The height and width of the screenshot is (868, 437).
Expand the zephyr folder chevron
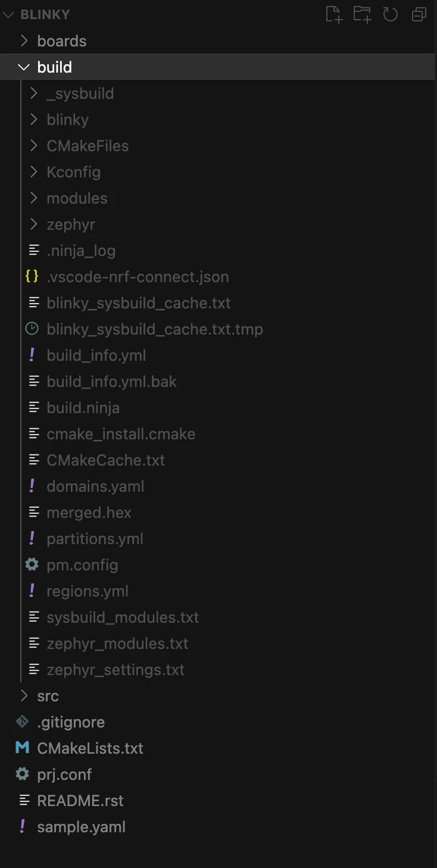click(x=34, y=224)
